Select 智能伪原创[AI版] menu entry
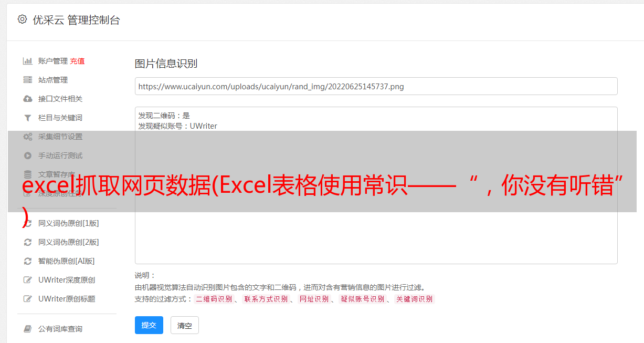The image size is (644, 343). tap(67, 261)
